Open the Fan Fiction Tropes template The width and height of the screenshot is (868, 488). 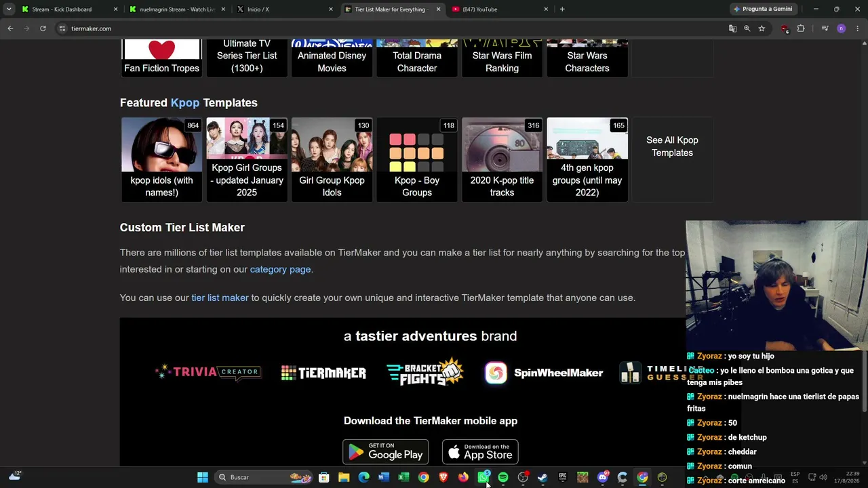click(x=161, y=58)
